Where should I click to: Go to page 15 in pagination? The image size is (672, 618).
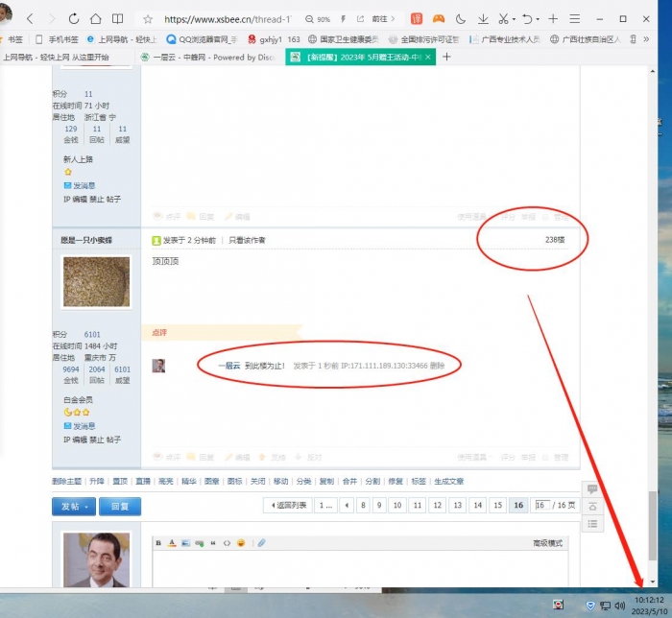(x=497, y=505)
